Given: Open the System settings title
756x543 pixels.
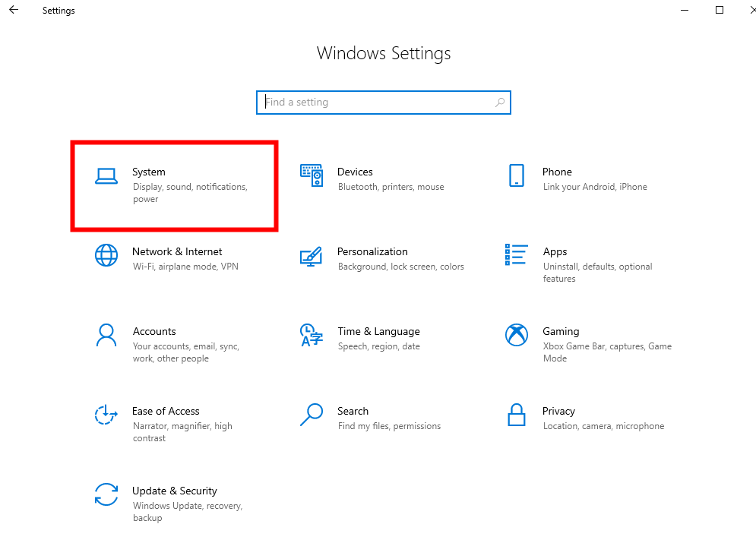Looking at the screenshot, I should click(x=148, y=172).
